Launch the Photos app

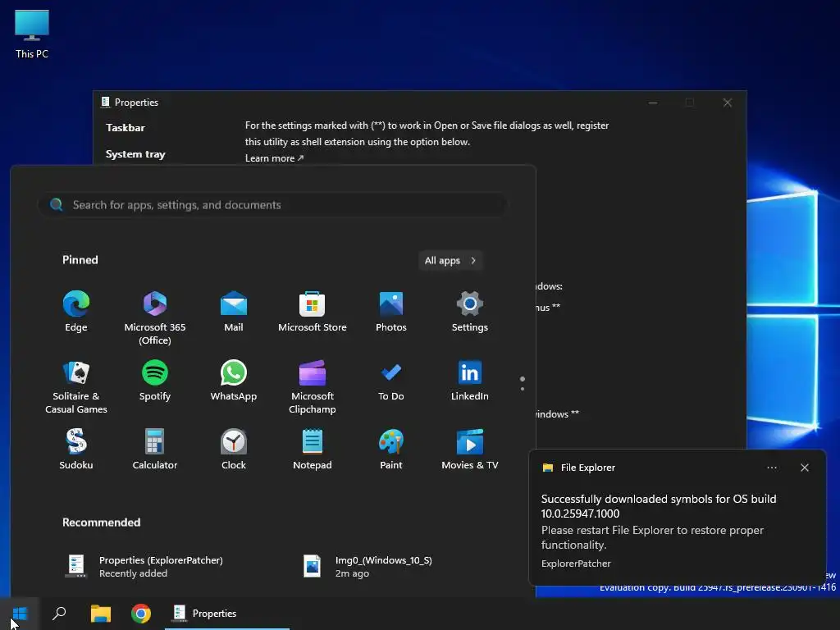391,312
